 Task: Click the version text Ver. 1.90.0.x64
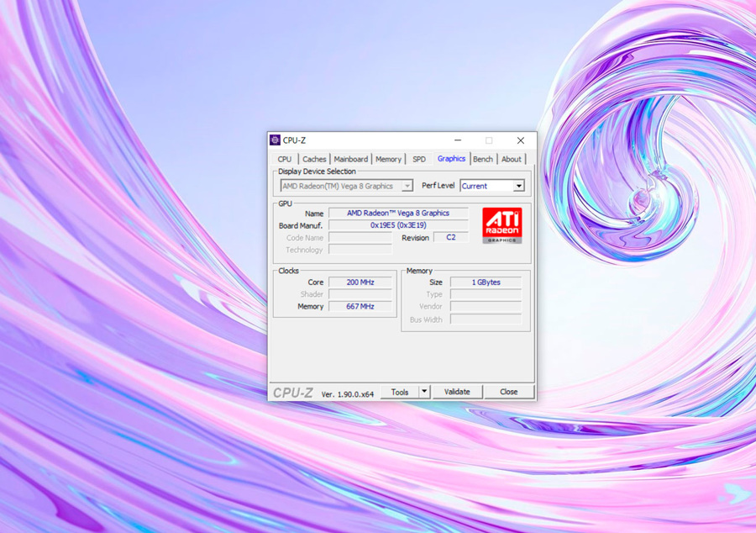[x=348, y=394]
